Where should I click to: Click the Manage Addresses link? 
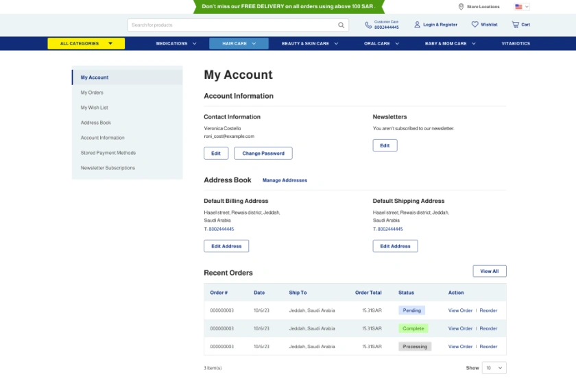point(285,180)
